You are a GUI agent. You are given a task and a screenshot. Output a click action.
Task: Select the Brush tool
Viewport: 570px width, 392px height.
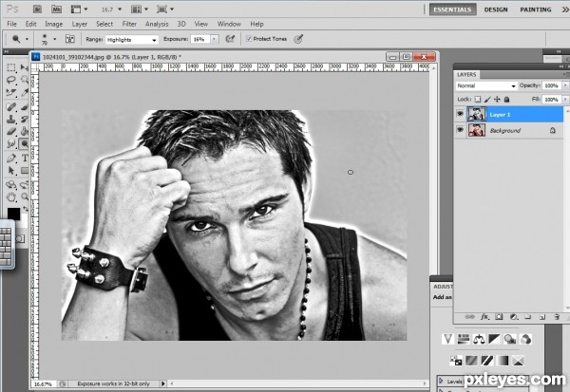click(x=25, y=106)
